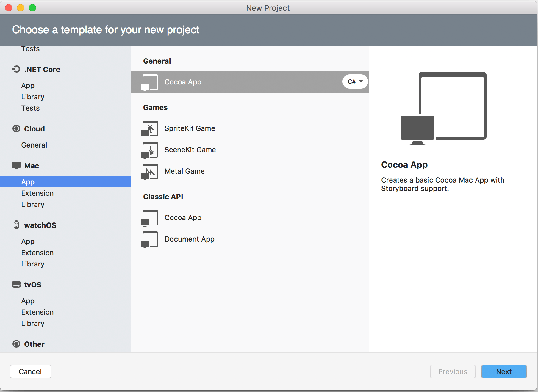Click the selected General Cocoa App template icon
The height and width of the screenshot is (392, 538).
point(150,82)
